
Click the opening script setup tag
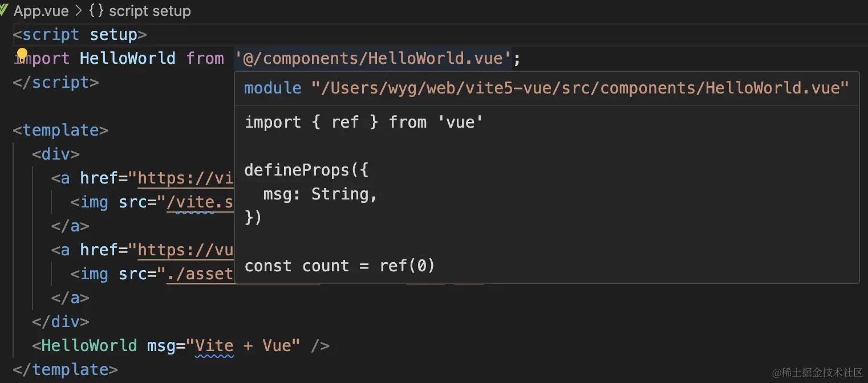[80, 35]
